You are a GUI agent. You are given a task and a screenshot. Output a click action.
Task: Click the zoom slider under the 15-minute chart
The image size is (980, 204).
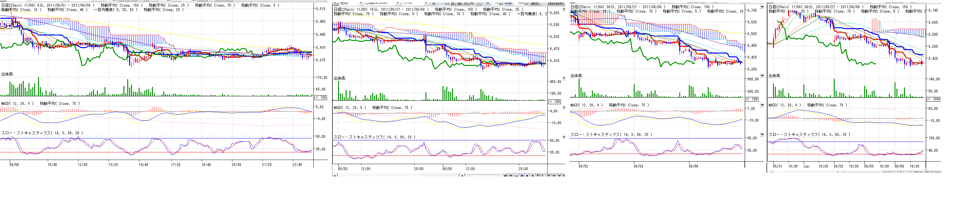pos(485,175)
